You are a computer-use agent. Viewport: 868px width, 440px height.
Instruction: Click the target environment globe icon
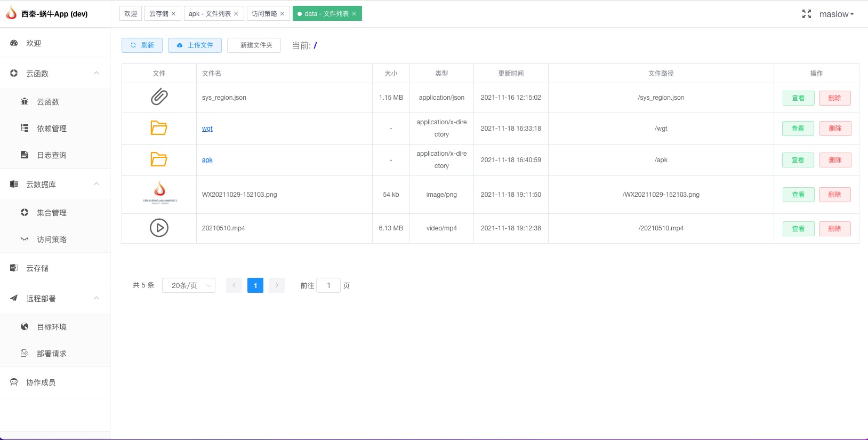25,326
